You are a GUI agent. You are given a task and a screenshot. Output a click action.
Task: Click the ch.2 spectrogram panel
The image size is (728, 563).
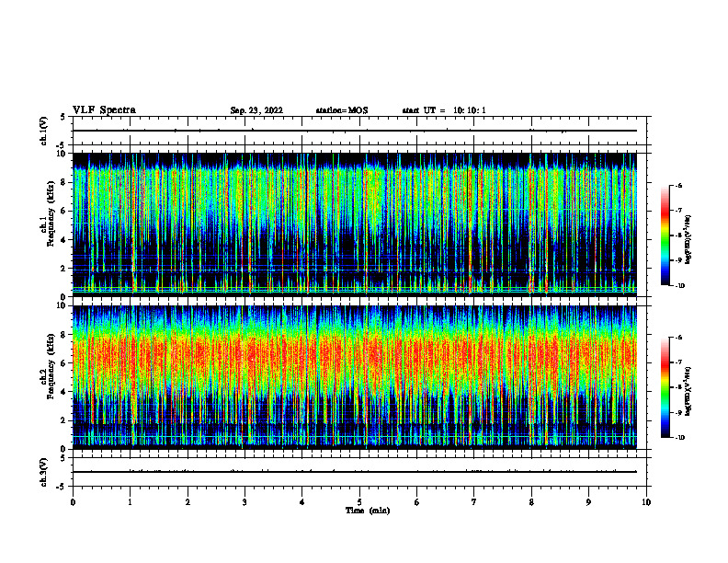355,377
